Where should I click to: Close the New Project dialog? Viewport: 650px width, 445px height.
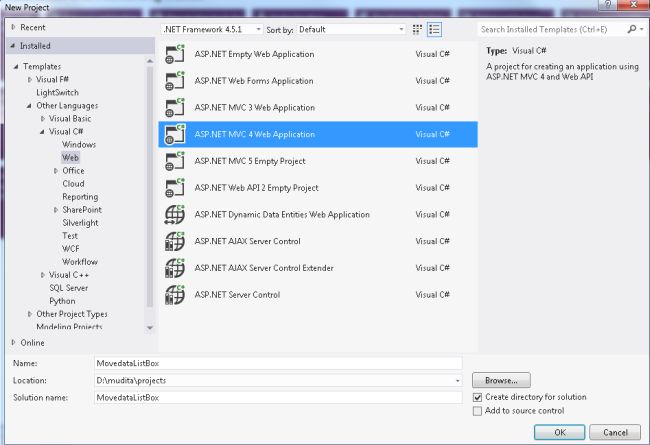tap(633, 5)
